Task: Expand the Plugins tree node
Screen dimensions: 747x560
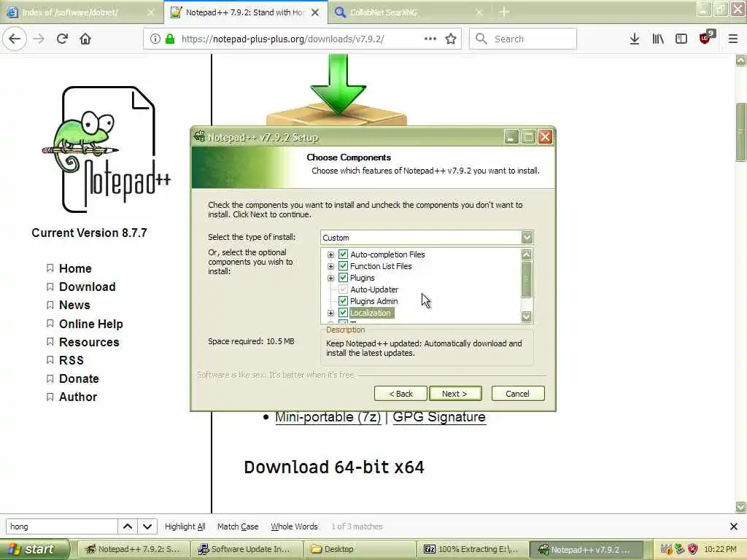Action: coord(330,278)
